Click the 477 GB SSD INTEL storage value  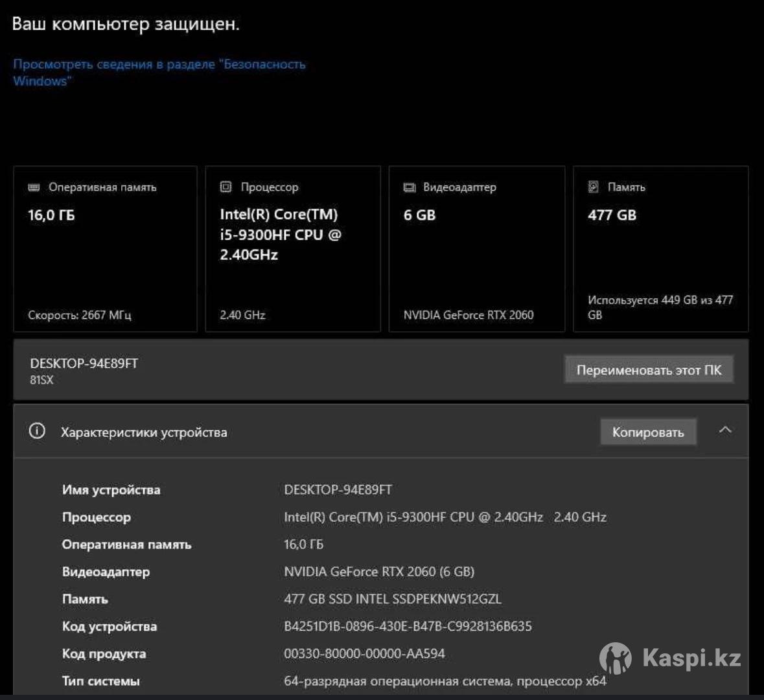392,599
